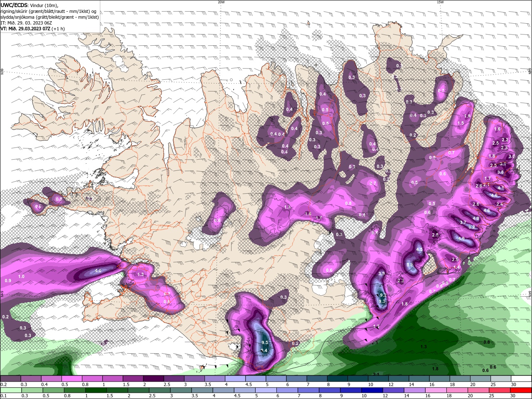The height and width of the screenshot is (399, 532).
Task: Click the 0.9 value at the west map edge
Action: (x=8, y=281)
